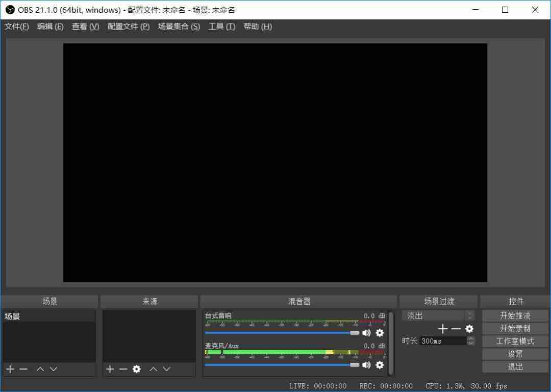Open source properties gear in 来源 panel

point(137,369)
